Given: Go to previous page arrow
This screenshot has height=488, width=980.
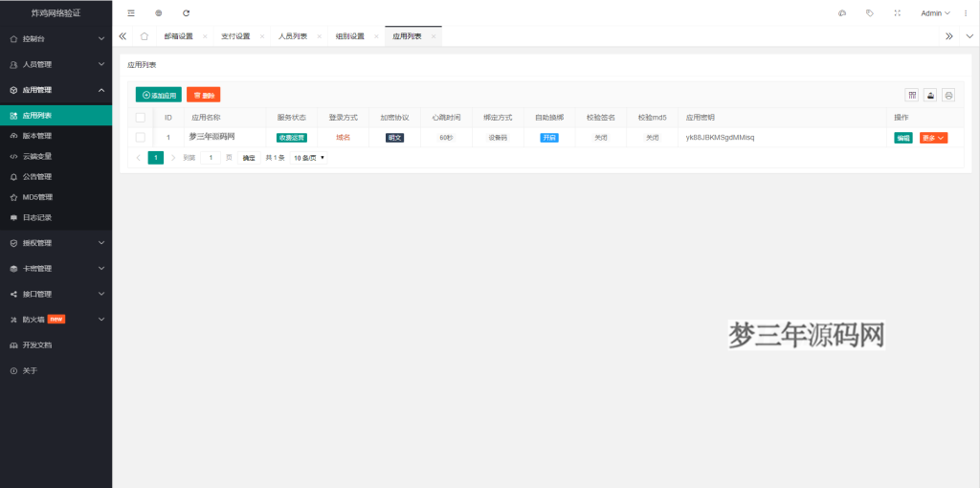Looking at the screenshot, I should 138,158.
